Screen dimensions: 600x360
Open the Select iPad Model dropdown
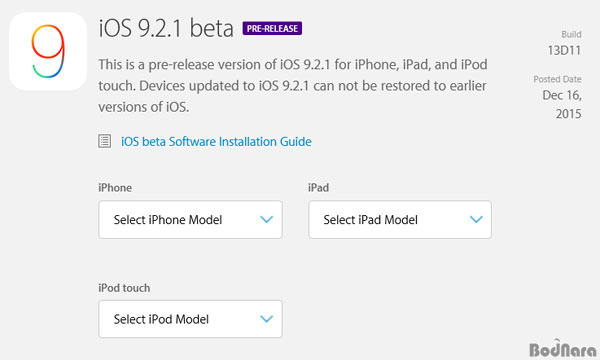tap(400, 220)
